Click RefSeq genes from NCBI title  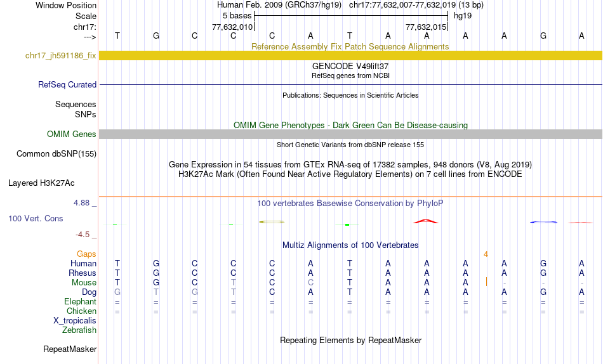pos(350,75)
